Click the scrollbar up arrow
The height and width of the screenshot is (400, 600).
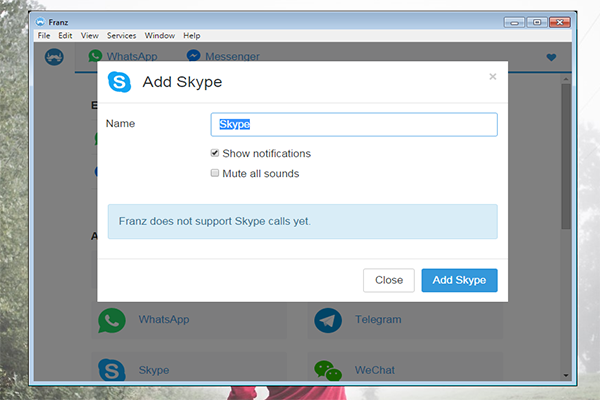click(566, 79)
